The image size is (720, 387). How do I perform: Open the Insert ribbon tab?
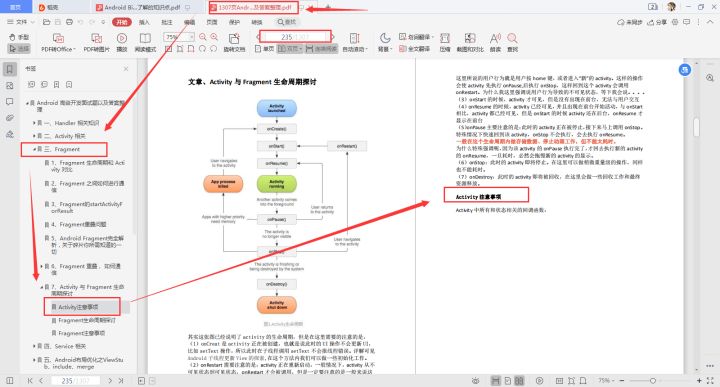pos(144,22)
